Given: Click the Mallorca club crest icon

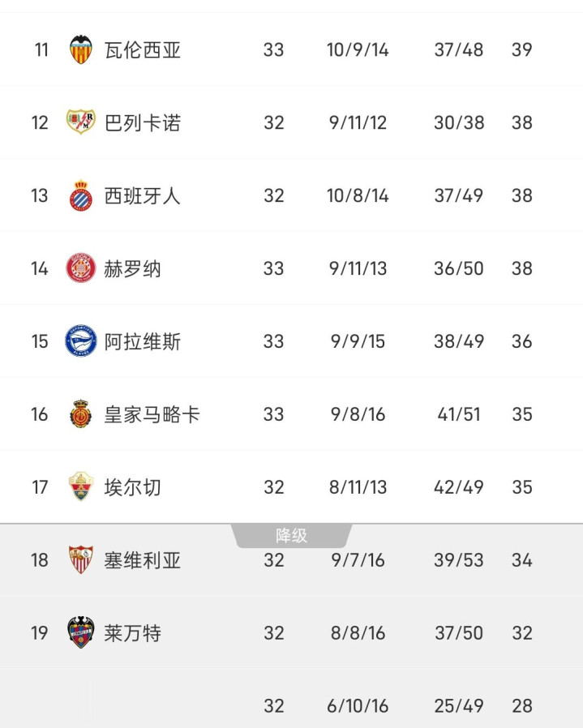Looking at the screenshot, I should (80, 414).
